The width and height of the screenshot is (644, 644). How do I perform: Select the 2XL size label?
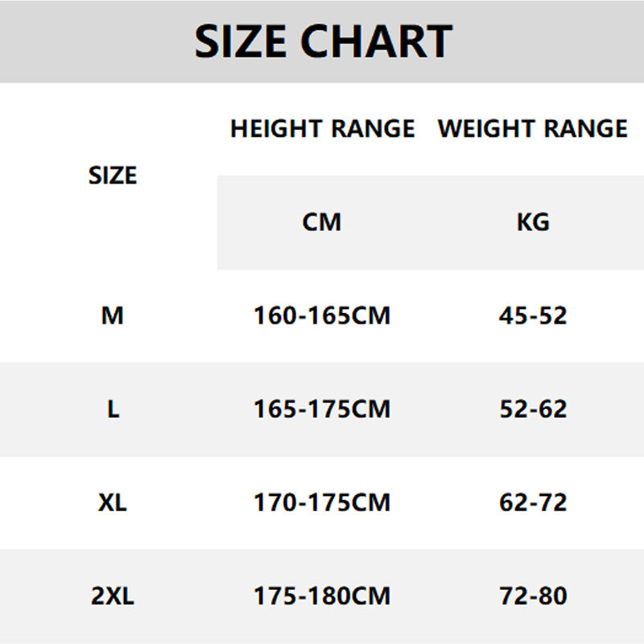113,597
